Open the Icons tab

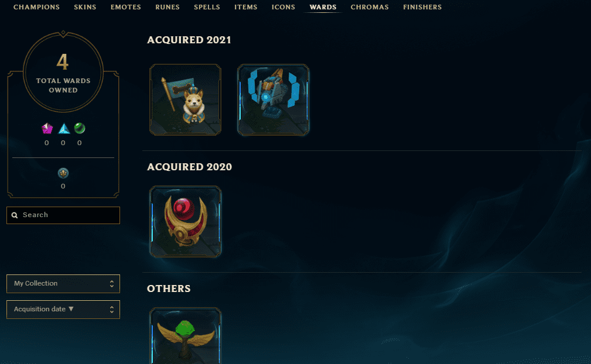(283, 7)
